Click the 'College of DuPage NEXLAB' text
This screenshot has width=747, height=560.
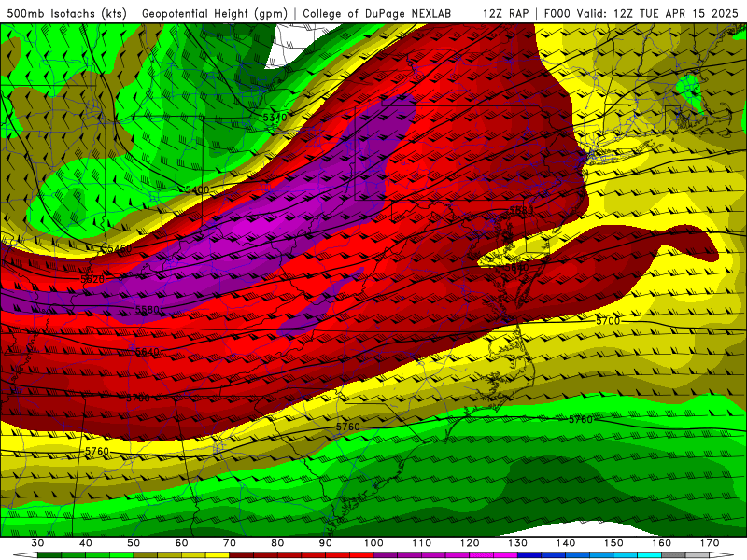pos(377,13)
